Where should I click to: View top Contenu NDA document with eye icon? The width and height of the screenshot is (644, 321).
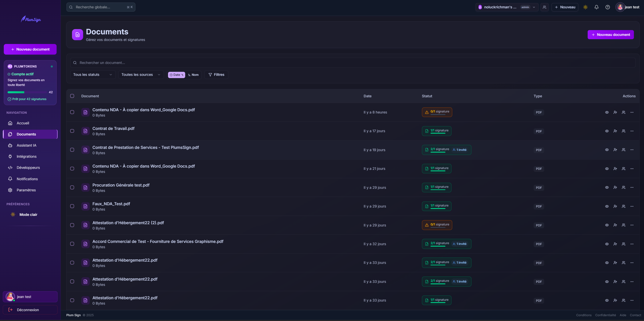click(x=607, y=112)
